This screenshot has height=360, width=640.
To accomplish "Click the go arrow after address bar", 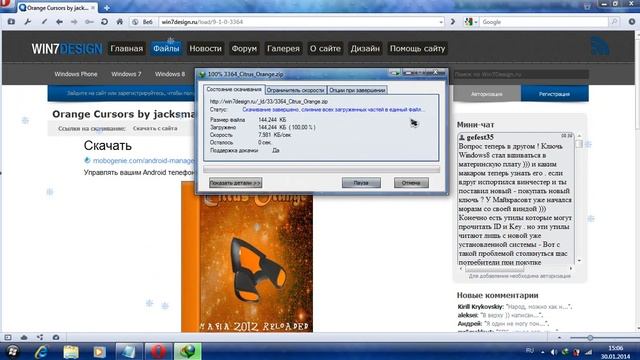I will [x=453, y=22].
